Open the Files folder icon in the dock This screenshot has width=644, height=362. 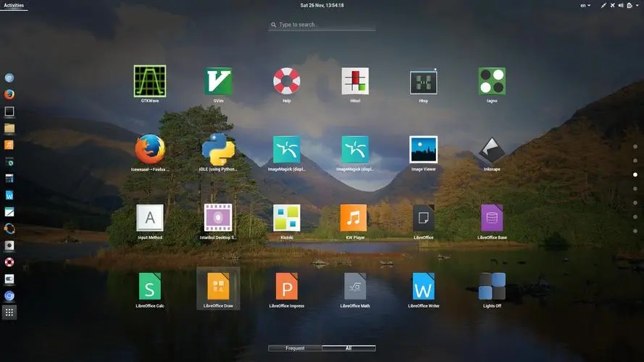click(9, 128)
